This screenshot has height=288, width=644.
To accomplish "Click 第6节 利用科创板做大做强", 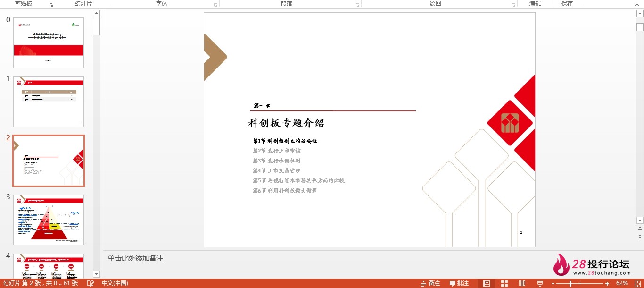I will (x=285, y=190).
